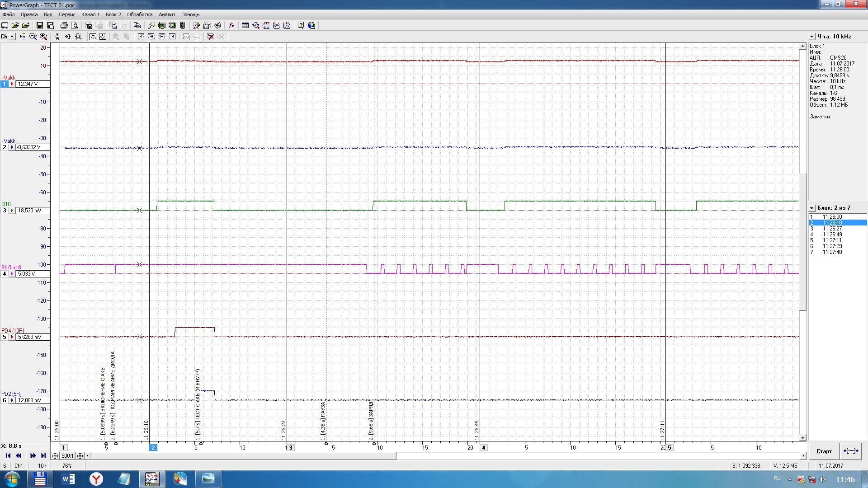The height and width of the screenshot is (488, 868).
Task: Click the horizontal timeline scrollbar thumb
Action: coord(243,456)
